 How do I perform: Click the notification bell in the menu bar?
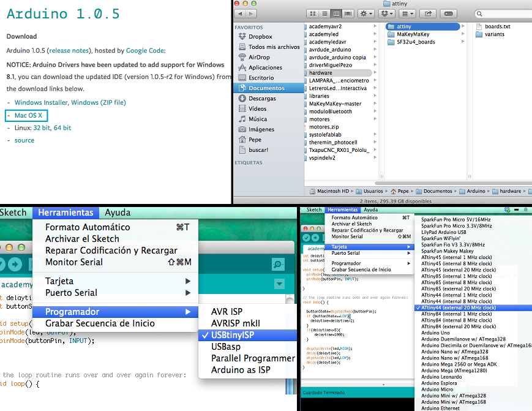pos(525,209)
